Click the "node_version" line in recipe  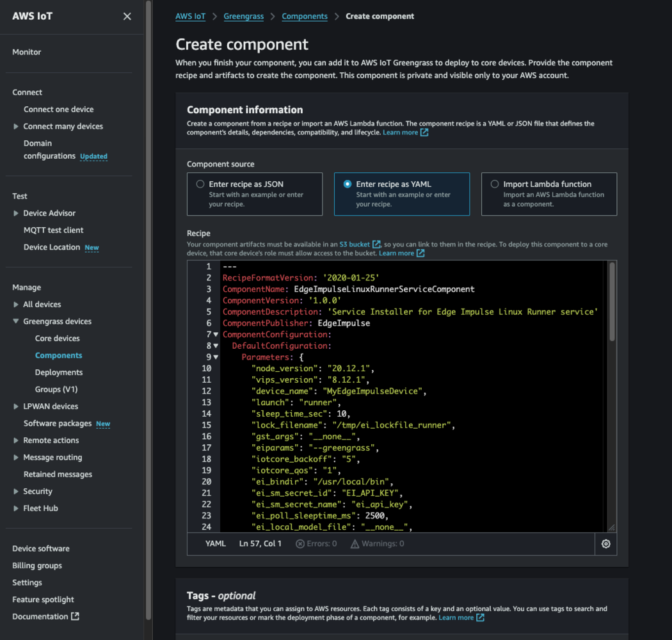point(313,369)
